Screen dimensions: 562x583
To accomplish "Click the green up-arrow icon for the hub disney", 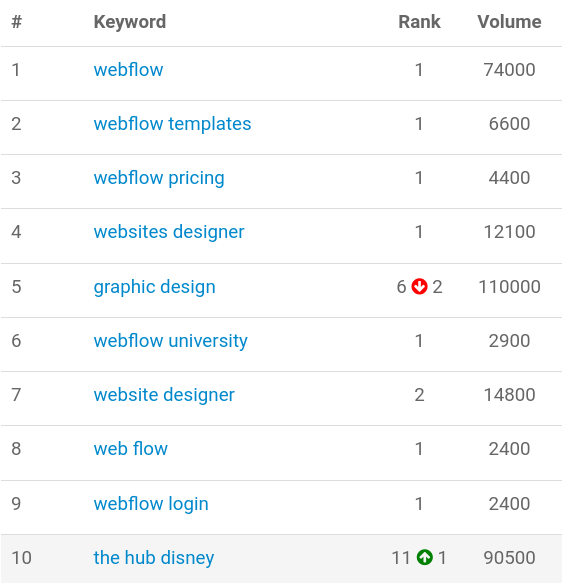I will (x=424, y=557).
